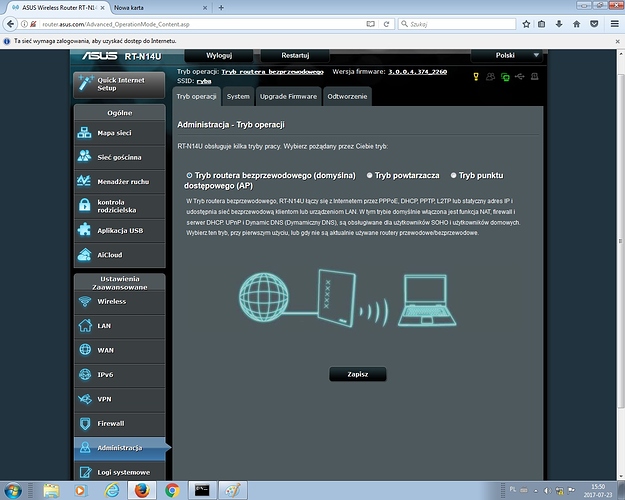
Task: Click the green network status icon
Action: coord(505,77)
